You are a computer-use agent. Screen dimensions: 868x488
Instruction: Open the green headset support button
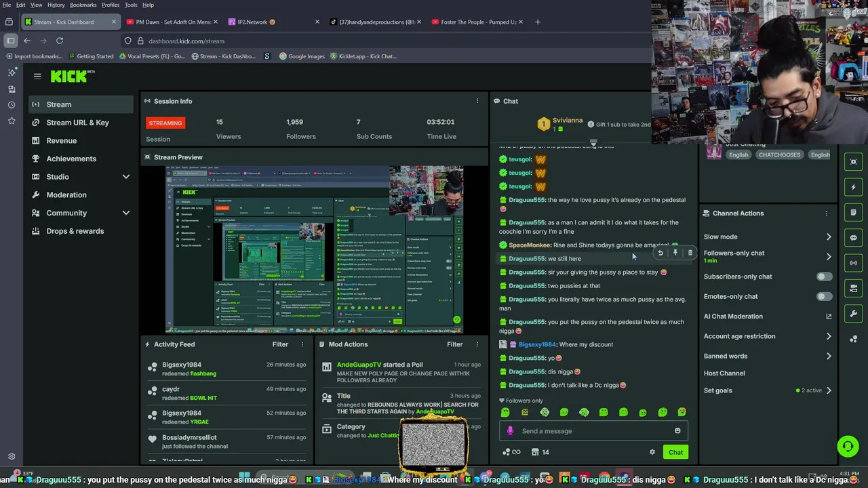point(848,446)
